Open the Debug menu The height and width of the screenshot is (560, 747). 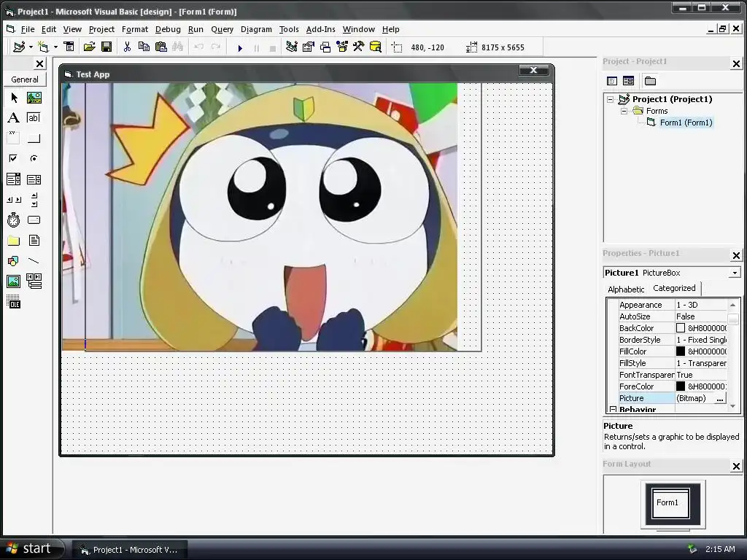[x=169, y=29]
